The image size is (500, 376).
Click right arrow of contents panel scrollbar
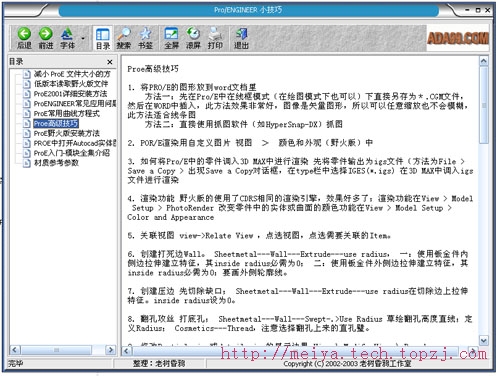coord(110,350)
